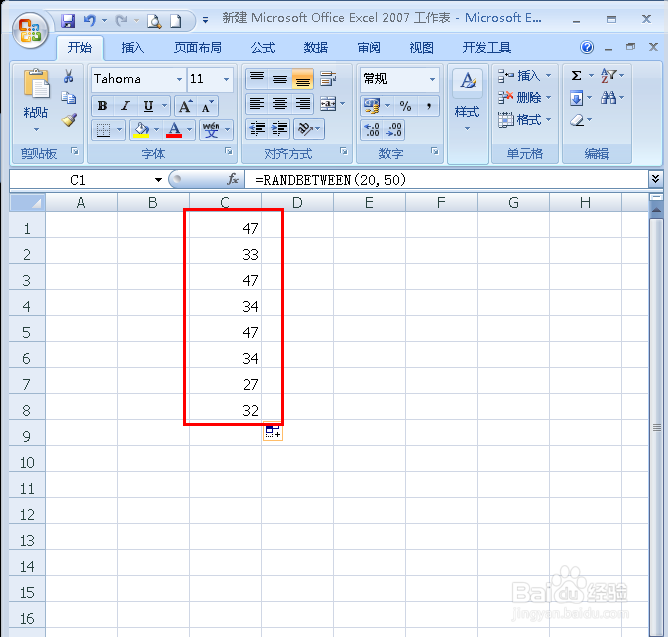
Task: Click the Redo arrow icon
Action: coord(121,20)
